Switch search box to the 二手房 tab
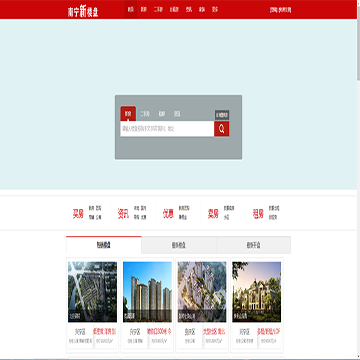The height and width of the screenshot is (360, 360). (145, 114)
